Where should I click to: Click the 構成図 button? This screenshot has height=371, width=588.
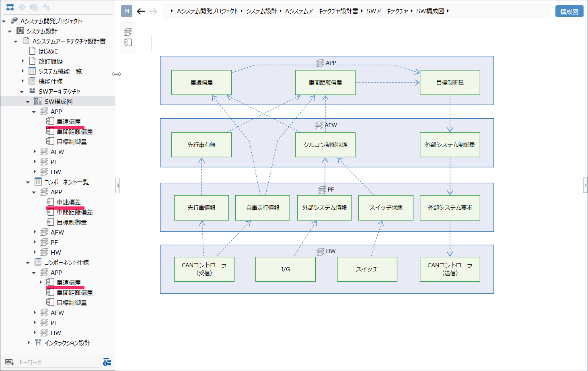[x=569, y=11]
